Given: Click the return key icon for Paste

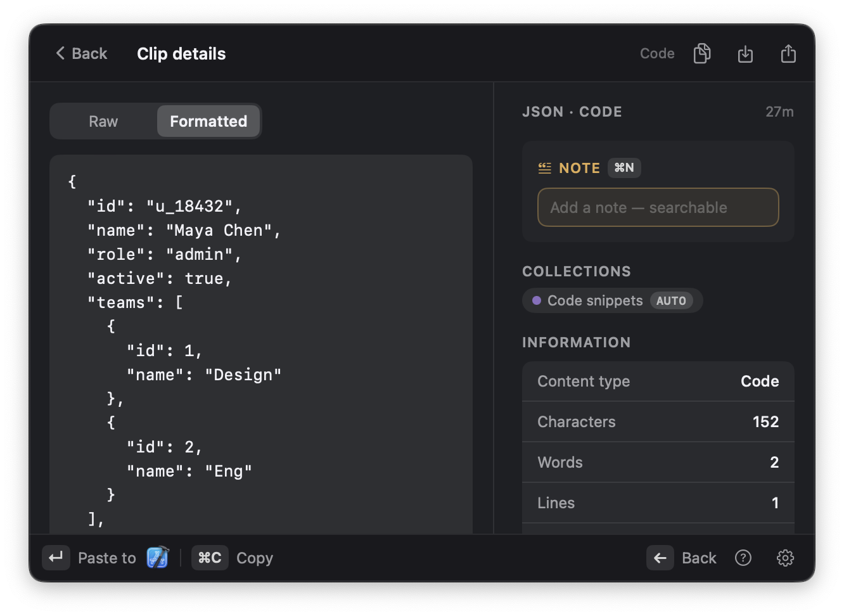Looking at the screenshot, I should click(56, 558).
